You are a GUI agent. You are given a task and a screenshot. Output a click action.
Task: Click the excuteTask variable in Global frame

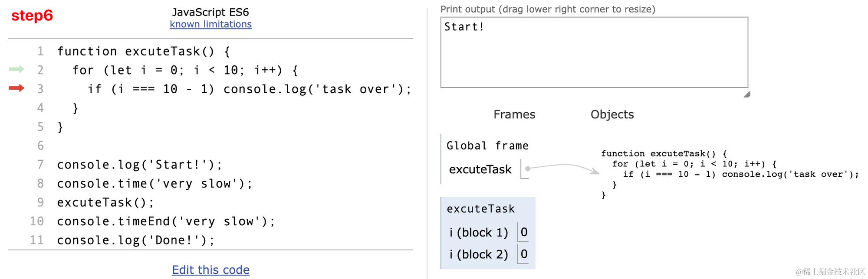coord(480,169)
